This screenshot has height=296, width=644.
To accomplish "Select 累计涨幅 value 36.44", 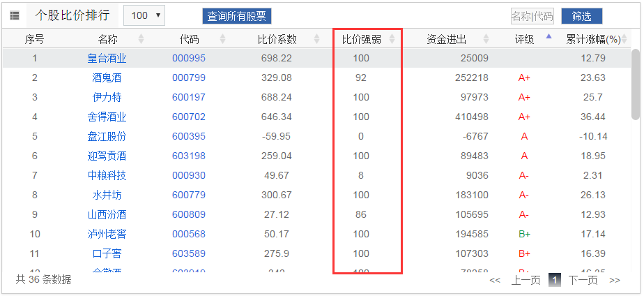I will [x=593, y=117].
